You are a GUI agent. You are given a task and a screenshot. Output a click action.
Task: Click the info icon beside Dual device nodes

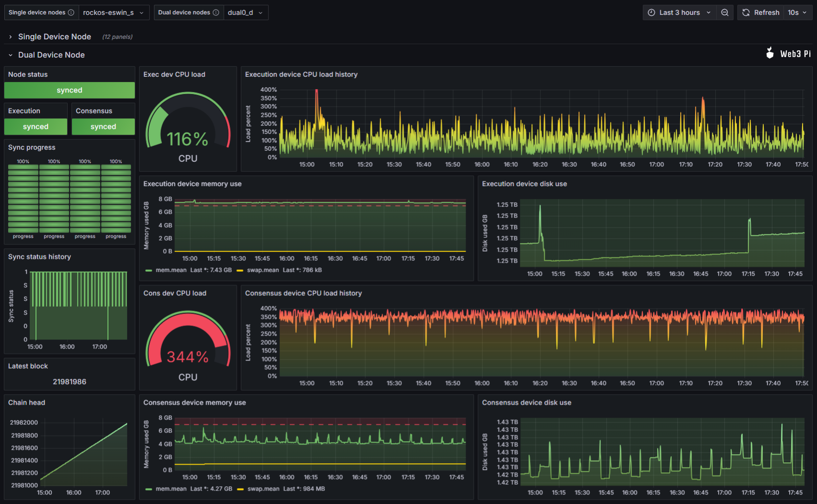click(x=217, y=12)
